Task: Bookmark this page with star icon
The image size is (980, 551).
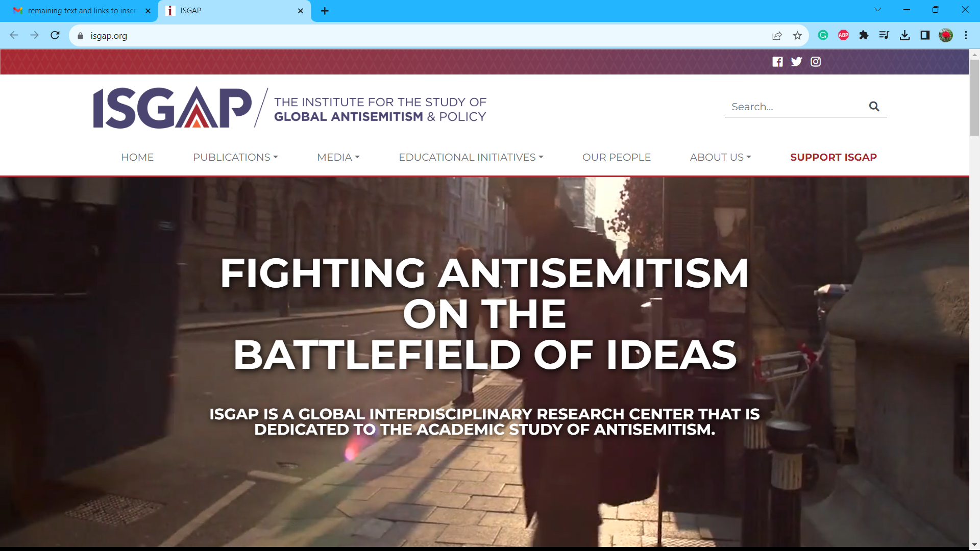Action: pos(797,36)
